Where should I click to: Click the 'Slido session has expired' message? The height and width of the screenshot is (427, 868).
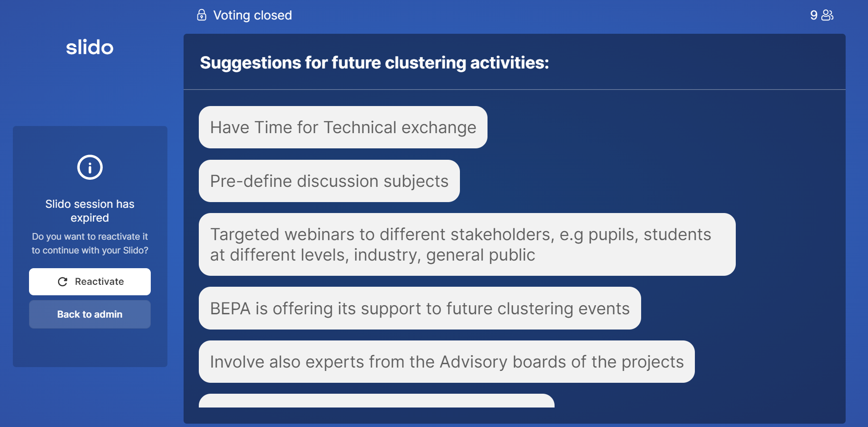[90, 211]
